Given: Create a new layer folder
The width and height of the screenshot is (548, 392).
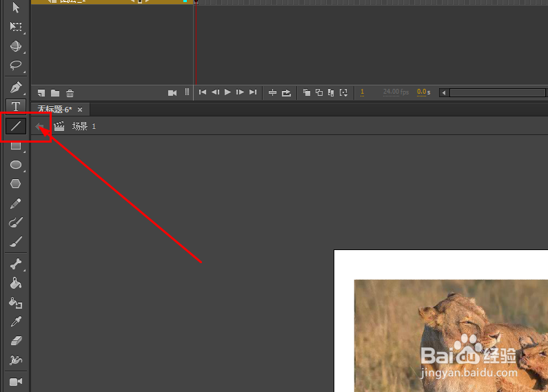Looking at the screenshot, I should click(x=55, y=93).
